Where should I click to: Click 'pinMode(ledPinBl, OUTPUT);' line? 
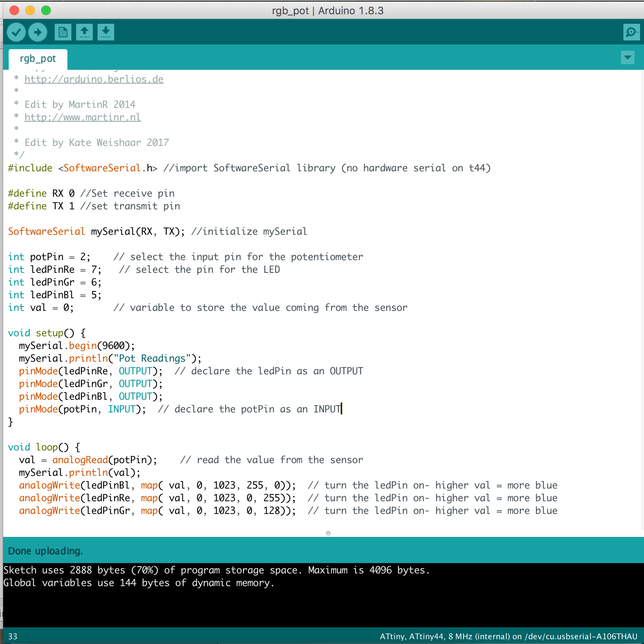pyautogui.click(x=91, y=396)
